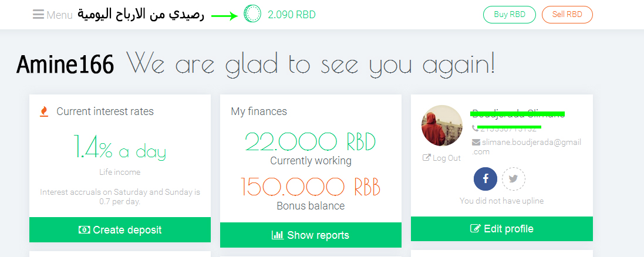This screenshot has width=644, height=257.
Task: Click the Log Out arrow icon
Action: 426,158
